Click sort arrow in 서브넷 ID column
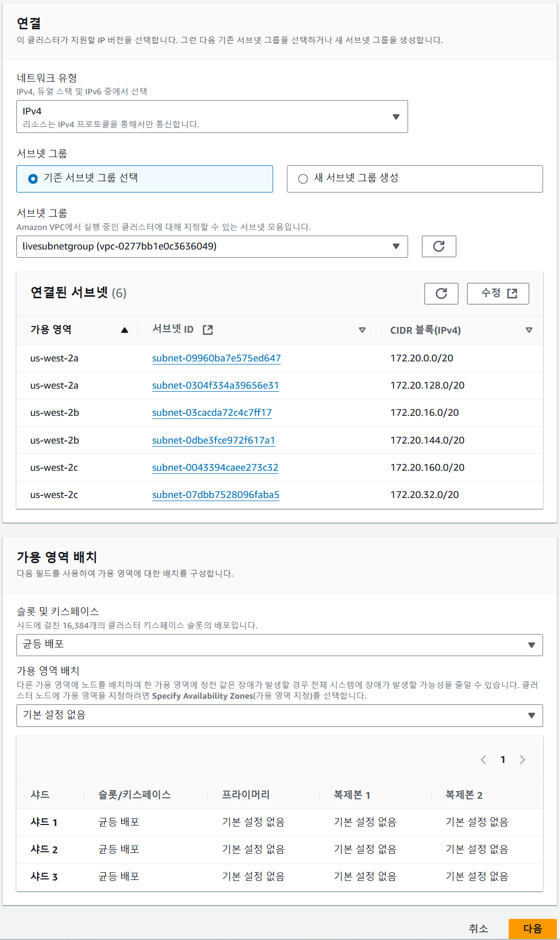Viewport: 560px width, 940px height. coord(362,330)
